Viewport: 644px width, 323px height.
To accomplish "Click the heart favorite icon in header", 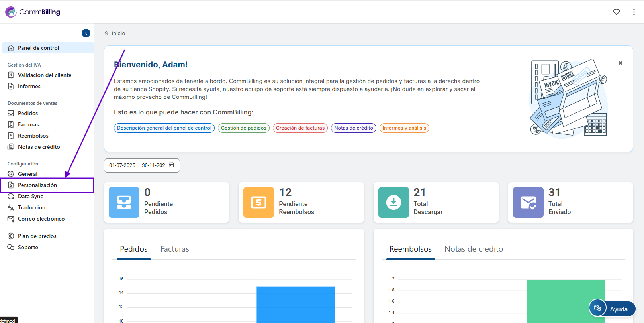I will [616, 12].
